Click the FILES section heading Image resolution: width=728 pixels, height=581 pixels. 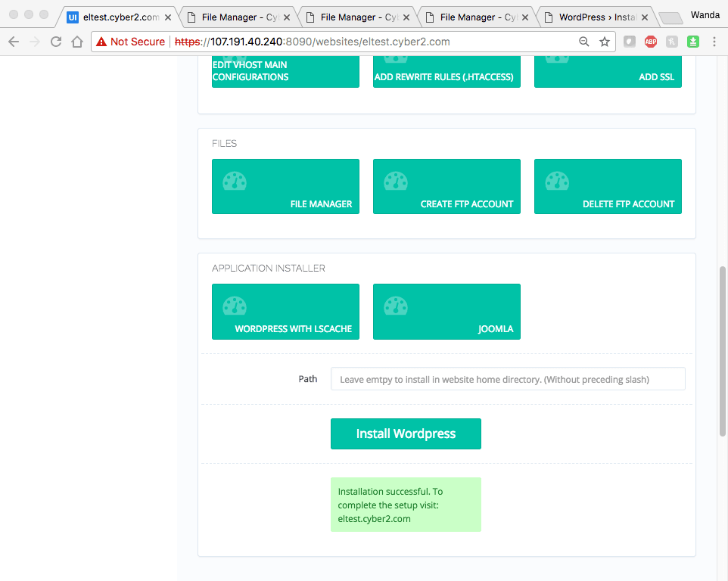tap(224, 144)
